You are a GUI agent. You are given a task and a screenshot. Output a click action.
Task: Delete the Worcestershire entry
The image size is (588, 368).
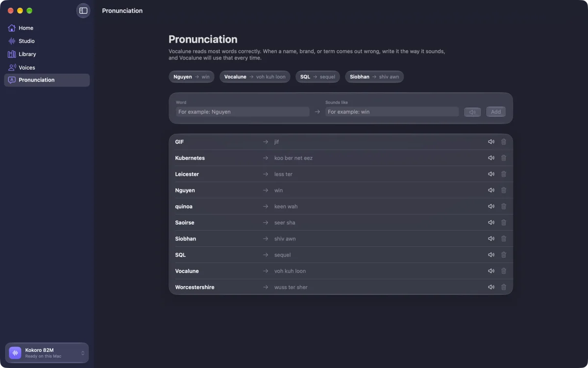click(x=503, y=287)
